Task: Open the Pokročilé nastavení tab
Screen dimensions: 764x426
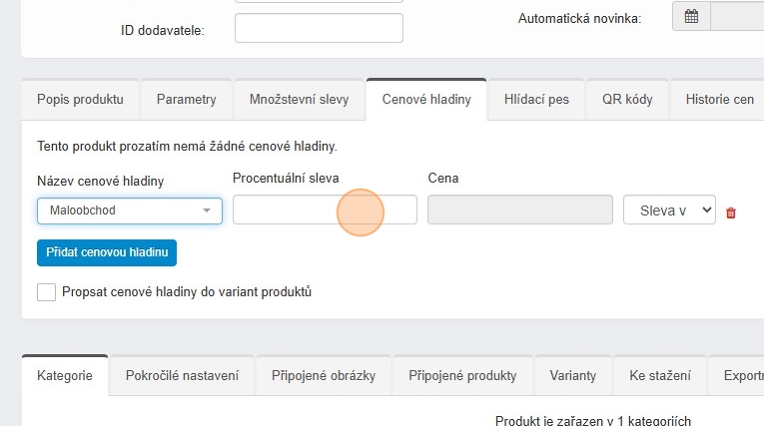Action: [182, 376]
